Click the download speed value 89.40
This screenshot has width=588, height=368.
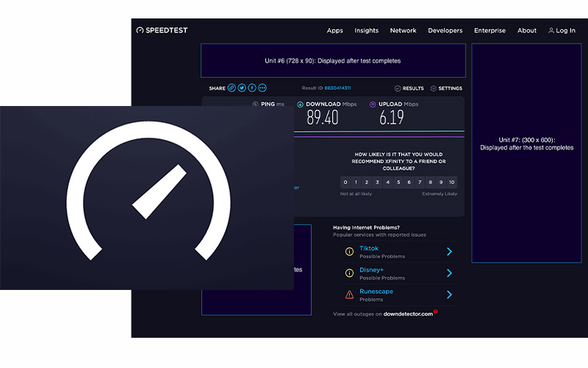point(323,118)
